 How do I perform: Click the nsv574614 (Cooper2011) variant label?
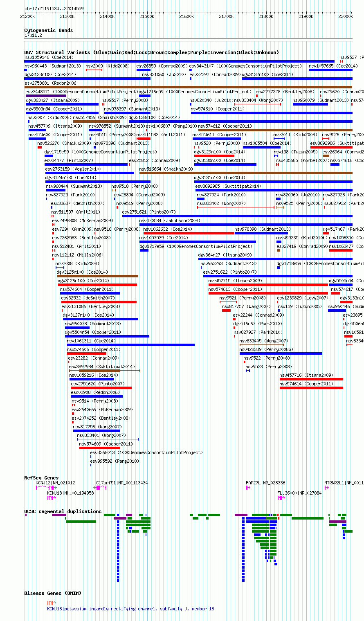pyautogui.click(x=306, y=384)
